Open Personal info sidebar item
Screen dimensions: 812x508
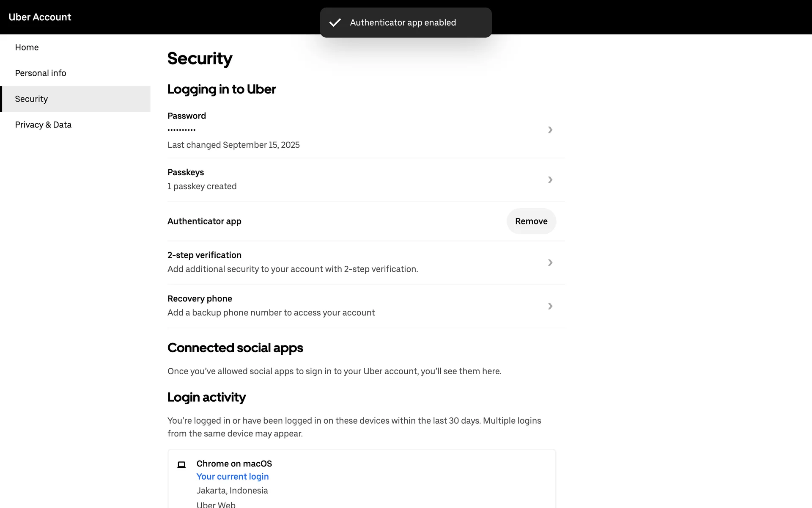point(41,73)
